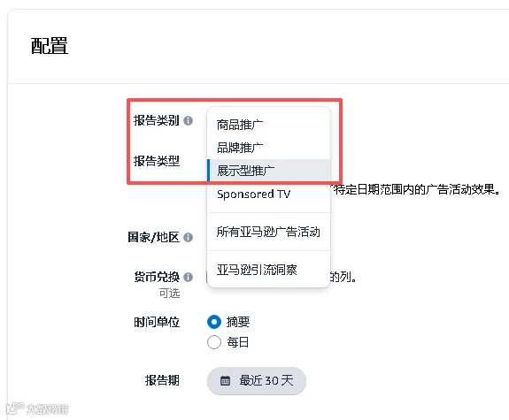Click the info icon beside 报告类别
The image size is (509, 420).
[188, 120]
